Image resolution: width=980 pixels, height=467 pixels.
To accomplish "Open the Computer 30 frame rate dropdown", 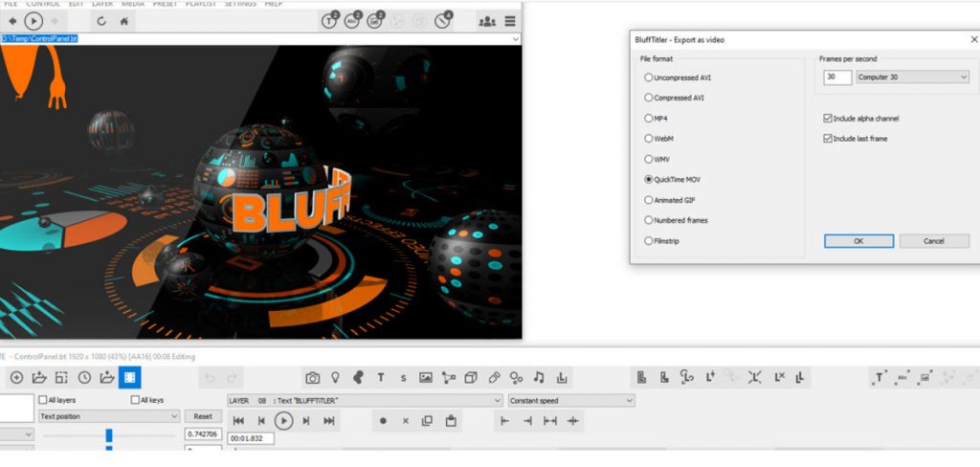I will [x=912, y=78].
